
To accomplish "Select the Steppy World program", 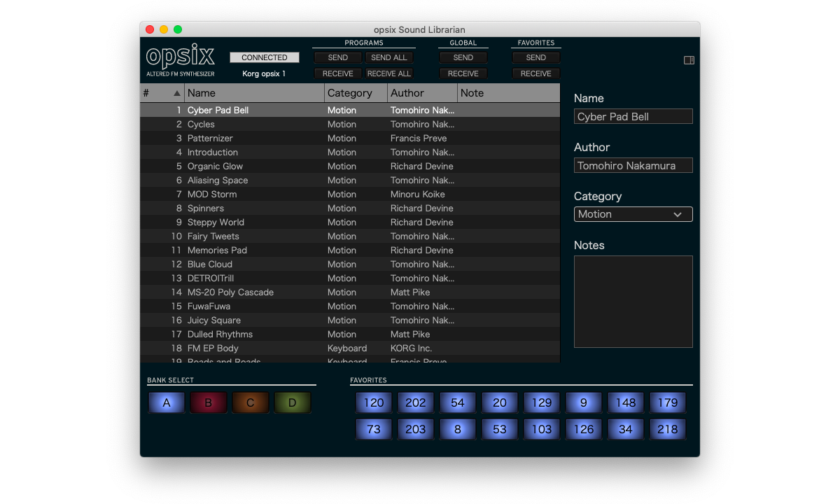I will coord(350,222).
